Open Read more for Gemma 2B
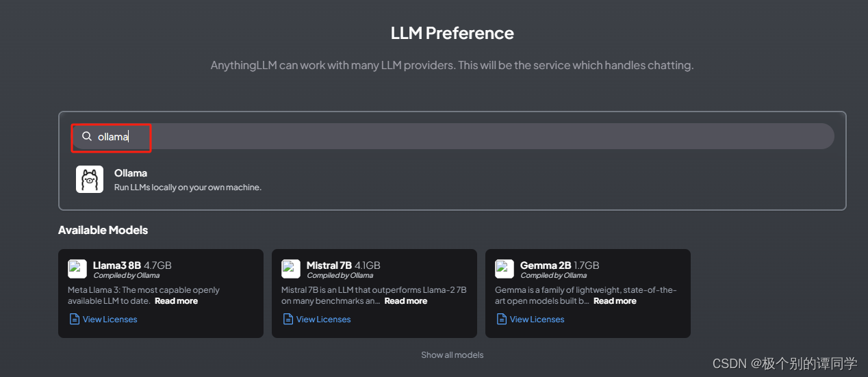This screenshot has height=377, width=868. (615, 301)
